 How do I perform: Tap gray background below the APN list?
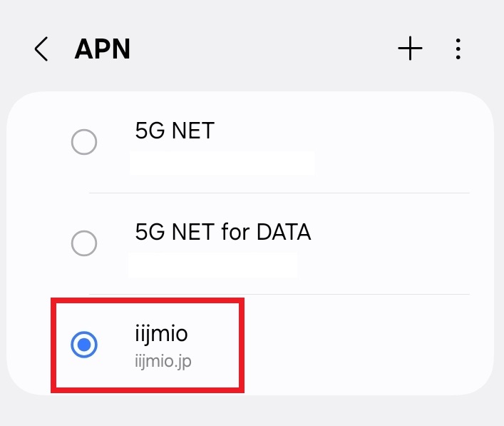coord(252,412)
